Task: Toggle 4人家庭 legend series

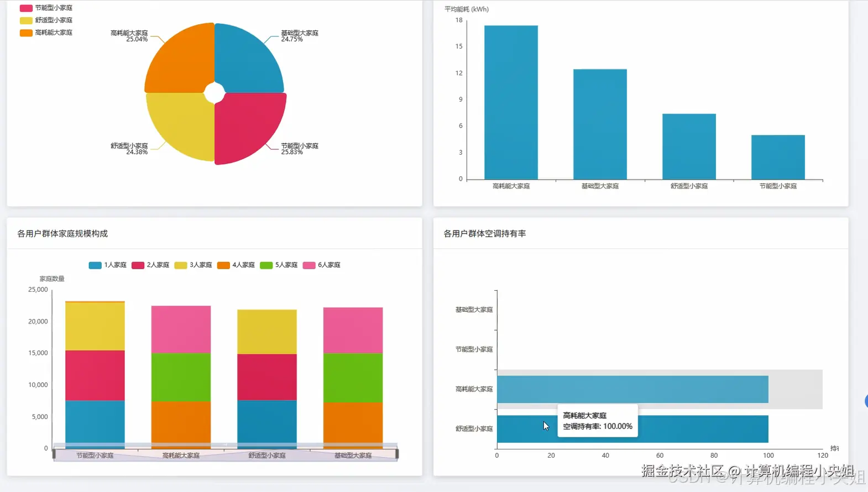Action: (x=236, y=265)
